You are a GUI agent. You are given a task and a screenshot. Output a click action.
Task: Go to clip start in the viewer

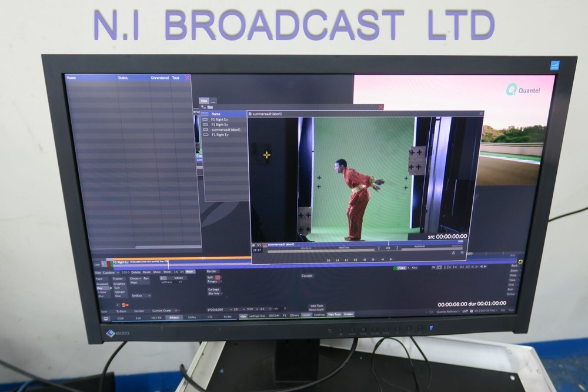point(329,260)
